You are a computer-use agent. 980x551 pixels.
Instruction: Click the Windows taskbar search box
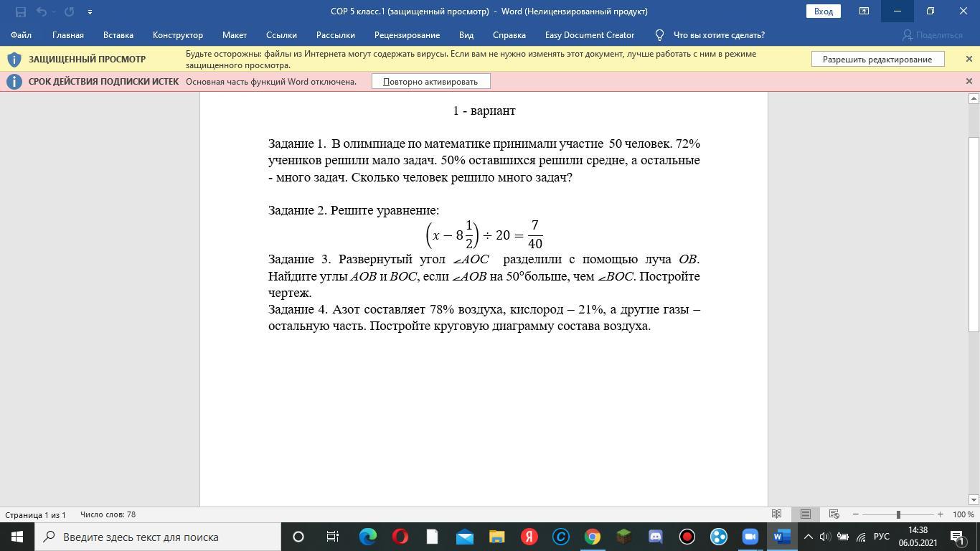(x=158, y=537)
